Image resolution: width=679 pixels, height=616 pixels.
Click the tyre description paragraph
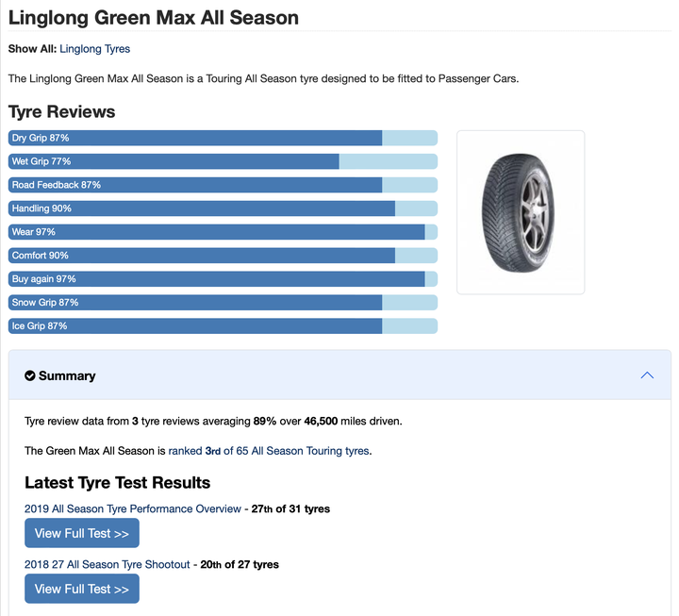[263, 79]
